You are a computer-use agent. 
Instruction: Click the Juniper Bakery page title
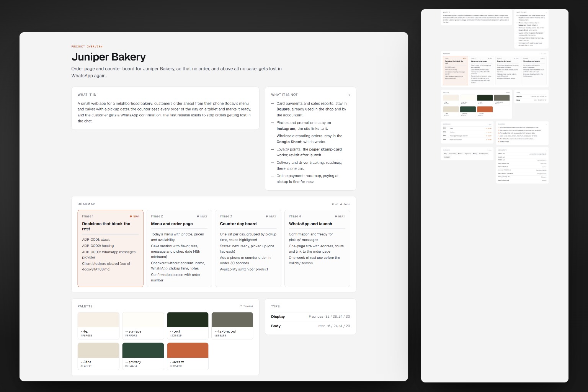(x=109, y=57)
